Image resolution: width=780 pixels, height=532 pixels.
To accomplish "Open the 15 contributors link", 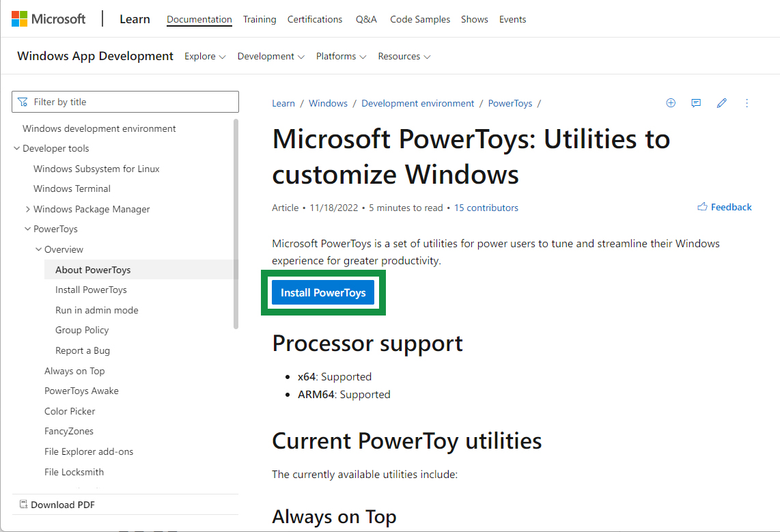I will [x=486, y=208].
